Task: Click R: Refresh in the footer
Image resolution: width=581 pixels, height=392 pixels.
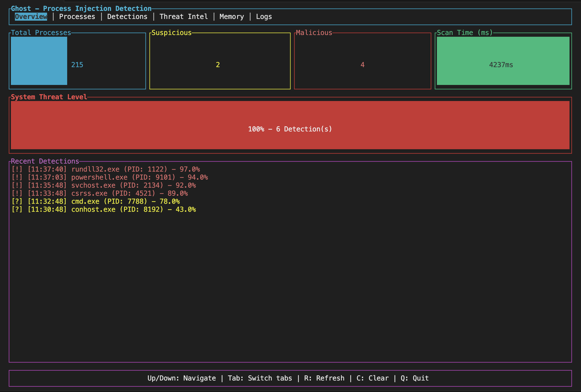Action: [324, 378]
